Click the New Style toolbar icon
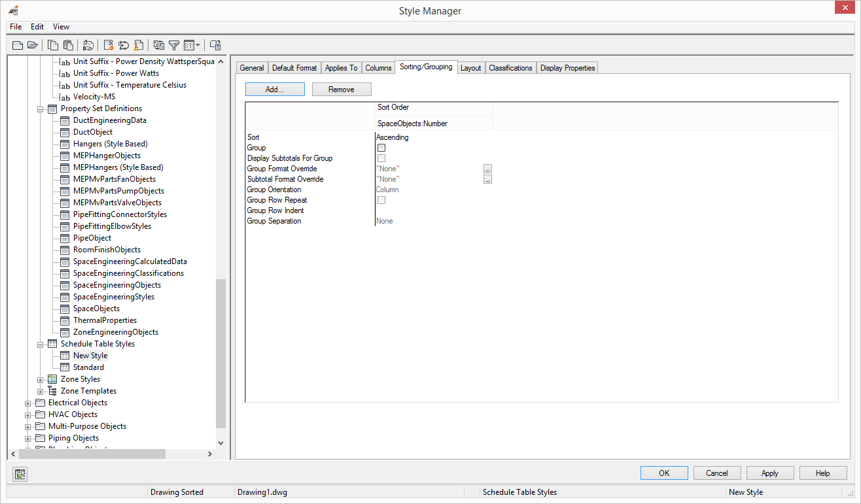 109,45
